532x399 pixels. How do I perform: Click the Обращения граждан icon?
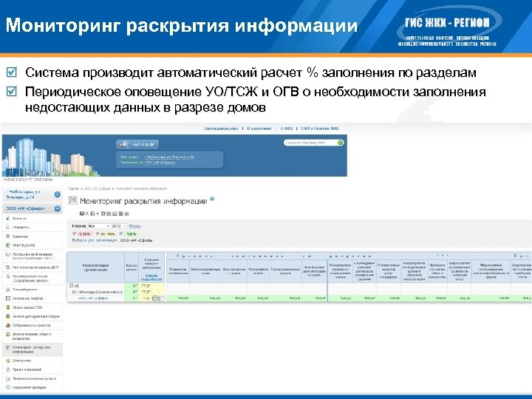8,387
